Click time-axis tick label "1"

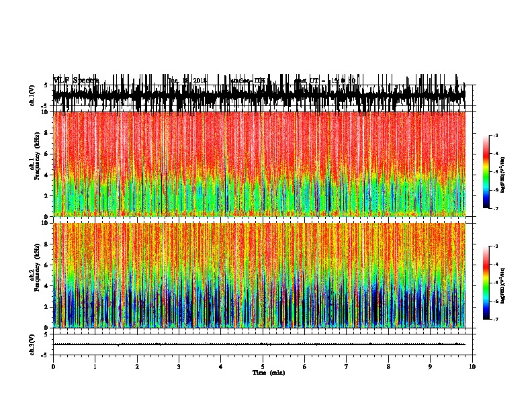point(95,367)
